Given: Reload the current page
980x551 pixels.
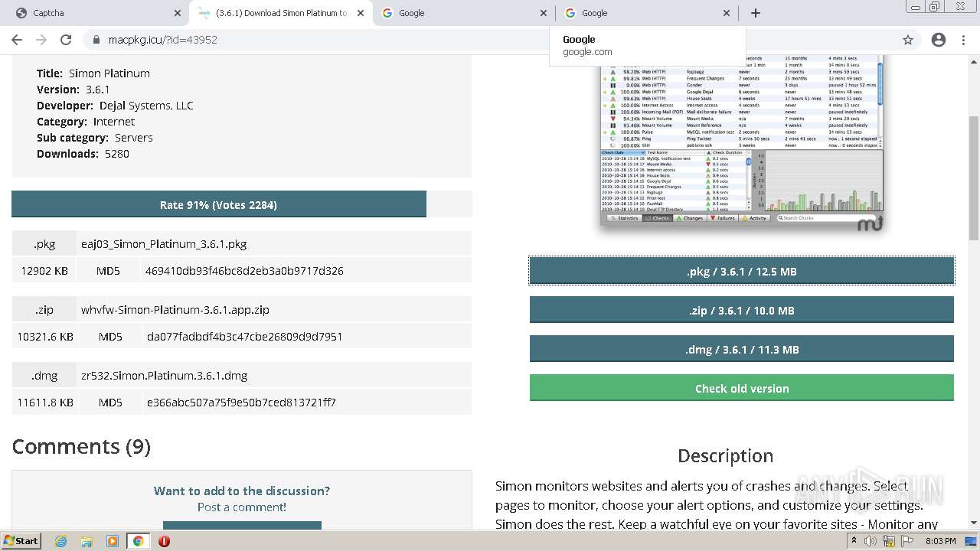Looking at the screenshot, I should pyautogui.click(x=66, y=40).
